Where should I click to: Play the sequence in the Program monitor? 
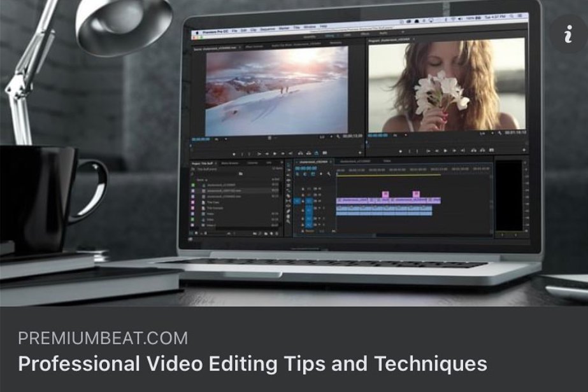coord(445,150)
